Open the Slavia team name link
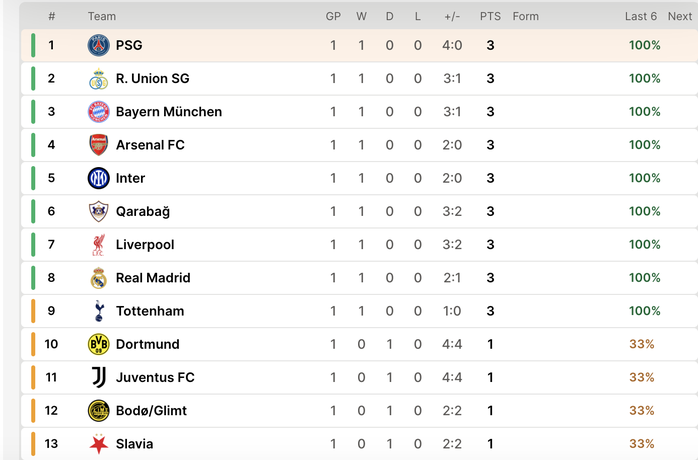698x460 pixels. [134, 443]
